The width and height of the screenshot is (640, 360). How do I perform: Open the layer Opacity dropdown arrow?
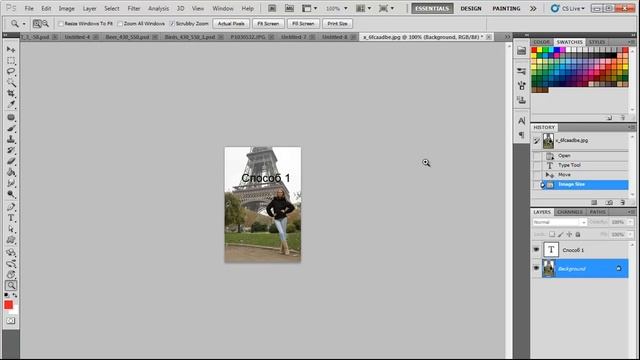pos(631,222)
